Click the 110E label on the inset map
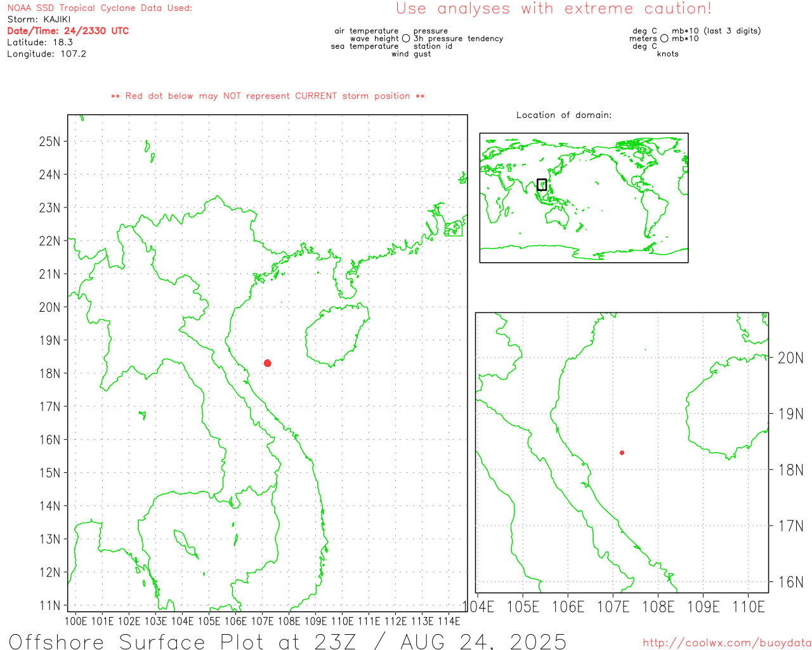This screenshot has width=812, height=650. [749, 607]
